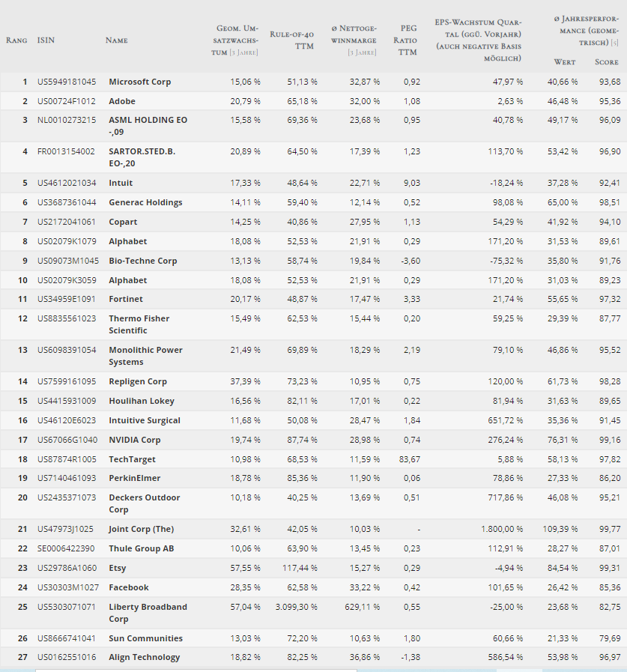The height and width of the screenshot is (672, 627).
Task: Open Generac Holdings entry
Action: tap(145, 203)
